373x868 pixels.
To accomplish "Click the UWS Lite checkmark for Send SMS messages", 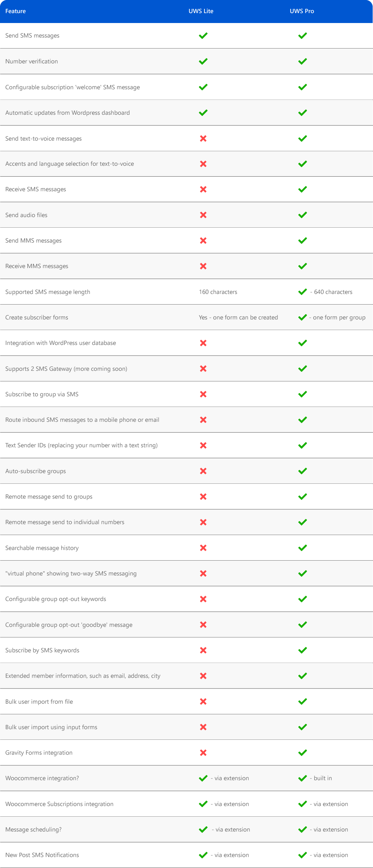I will (203, 36).
